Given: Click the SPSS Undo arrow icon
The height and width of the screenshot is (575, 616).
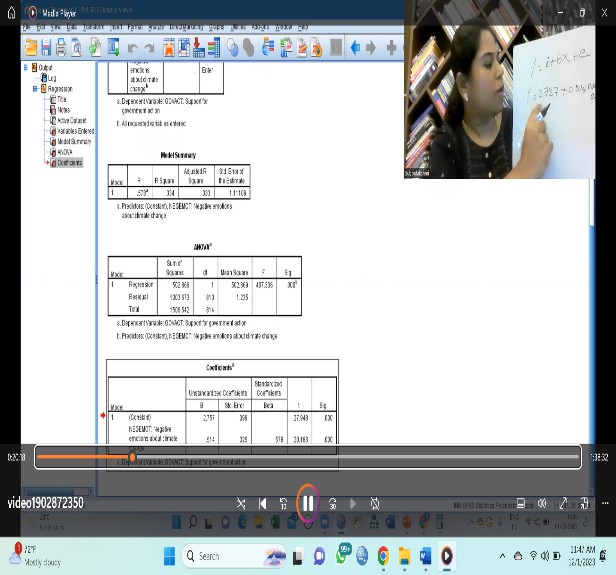Looking at the screenshot, I should (x=133, y=48).
